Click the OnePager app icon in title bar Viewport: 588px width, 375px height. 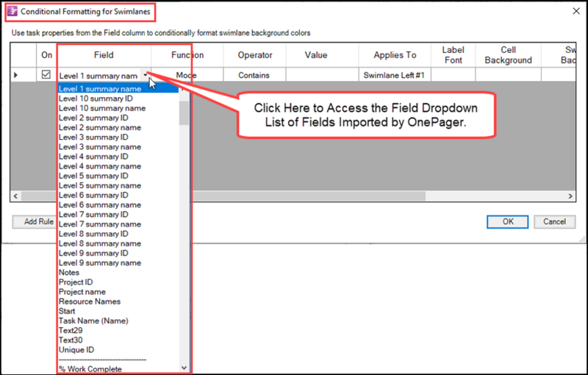pos(12,11)
